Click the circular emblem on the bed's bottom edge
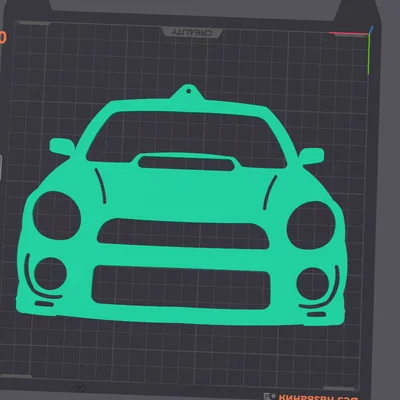The width and height of the screenshot is (400, 400). 79,388
